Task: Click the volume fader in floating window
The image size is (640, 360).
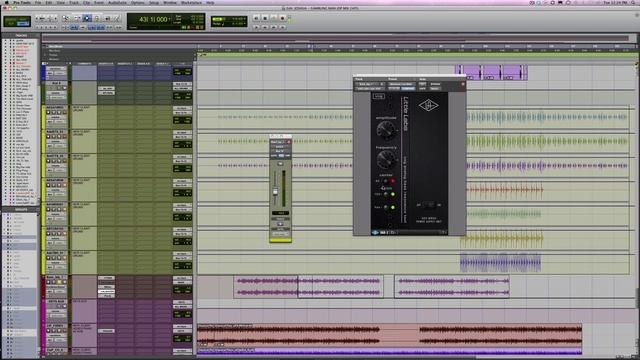Action: pyautogui.click(x=275, y=192)
